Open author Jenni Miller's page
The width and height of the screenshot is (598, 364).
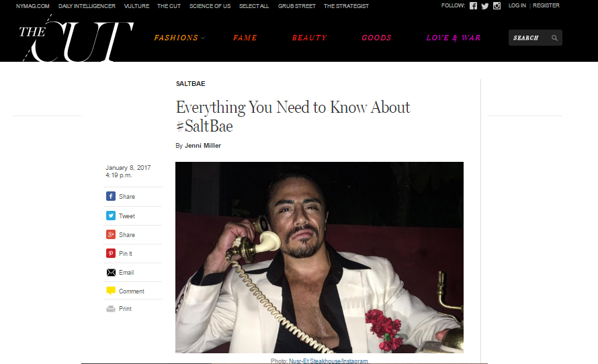tap(203, 146)
